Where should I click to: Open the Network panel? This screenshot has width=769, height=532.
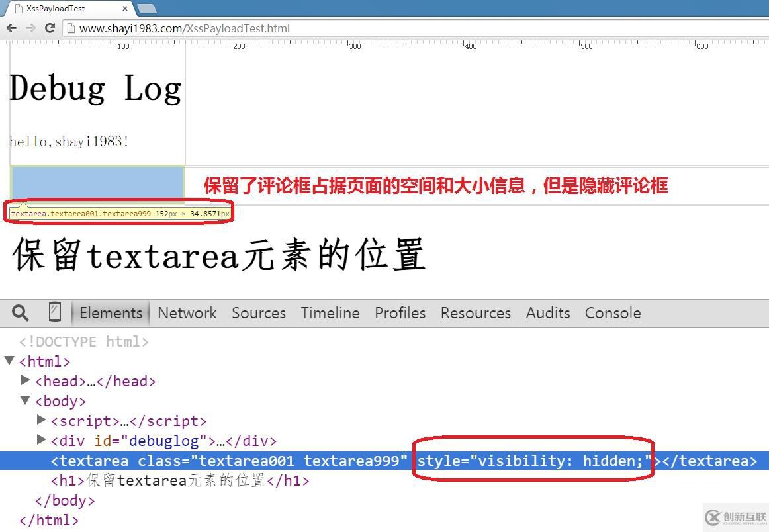point(187,313)
